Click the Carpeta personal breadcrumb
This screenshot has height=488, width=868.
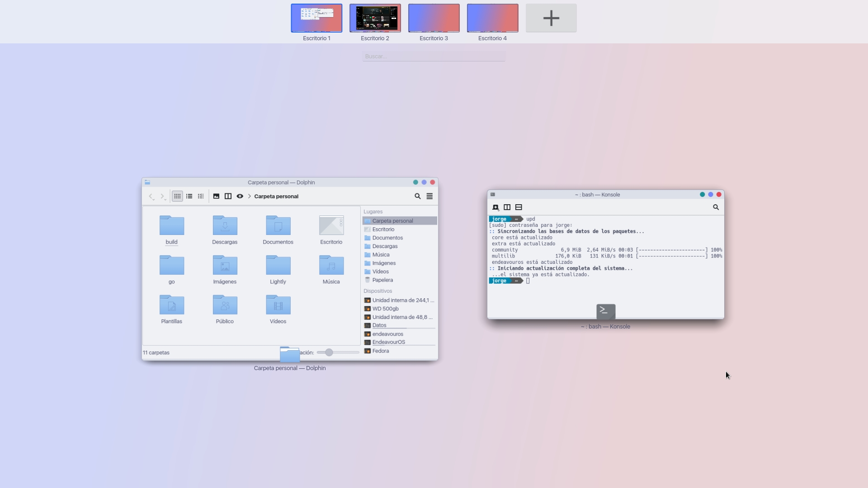coord(277,196)
